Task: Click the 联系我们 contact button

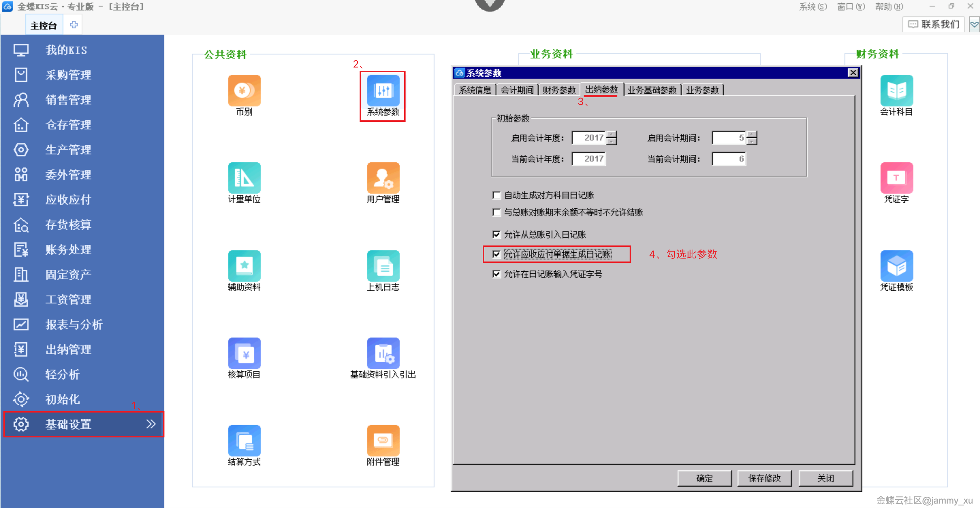Action: [x=934, y=24]
